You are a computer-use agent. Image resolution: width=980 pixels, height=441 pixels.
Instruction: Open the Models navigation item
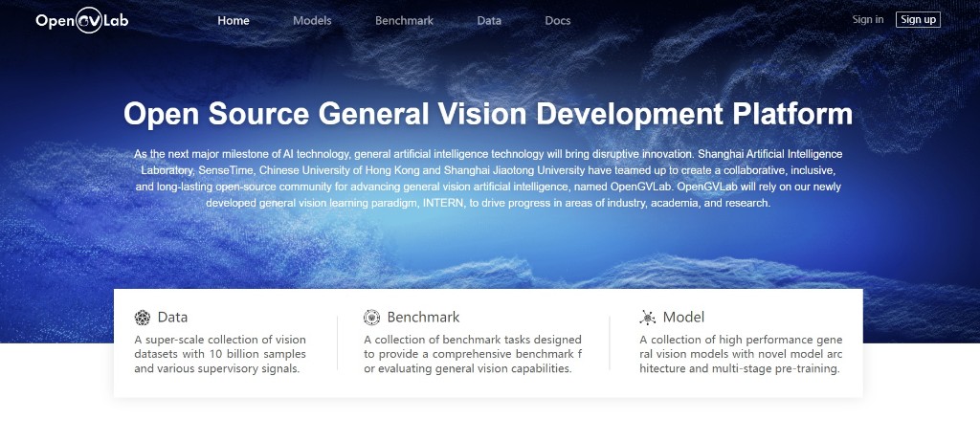[x=312, y=20]
